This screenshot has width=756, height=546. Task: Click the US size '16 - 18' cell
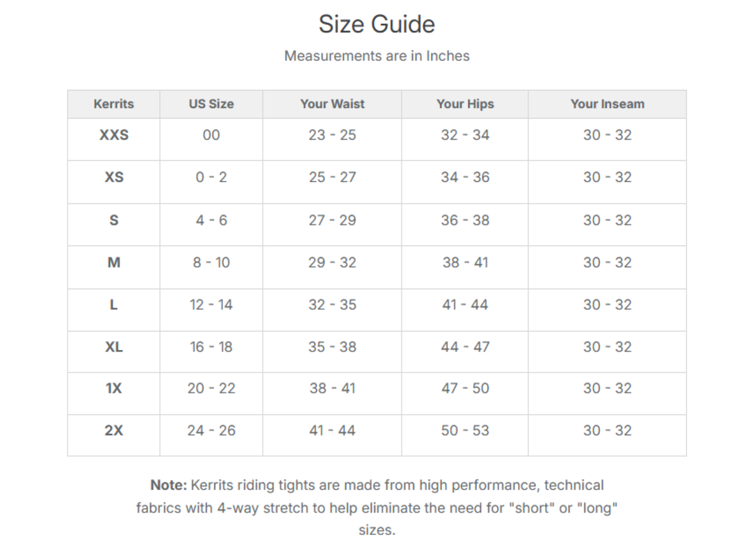[x=211, y=347]
